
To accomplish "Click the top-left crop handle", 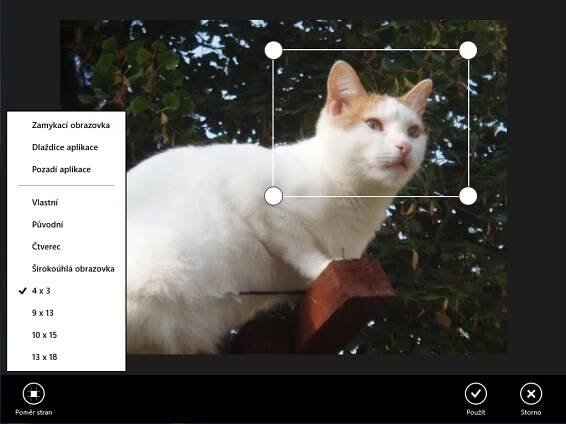I will 273,50.
